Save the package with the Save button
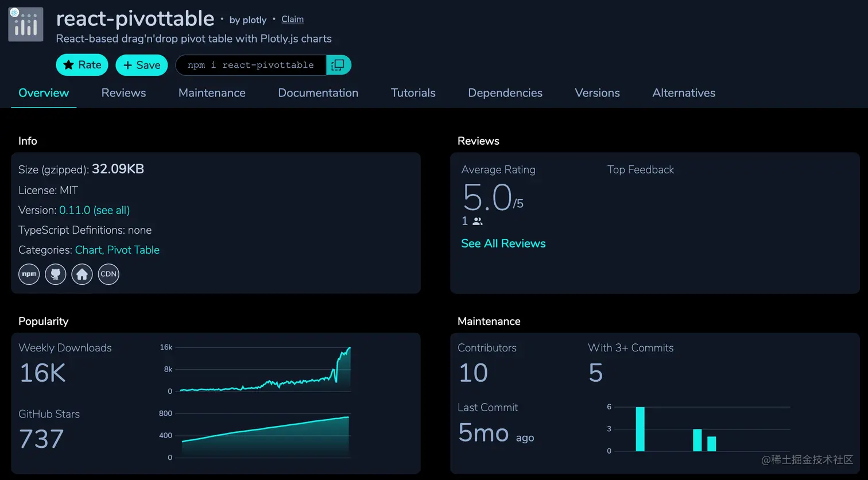The width and height of the screenshot is (868, 480). [x=142, y=65]
